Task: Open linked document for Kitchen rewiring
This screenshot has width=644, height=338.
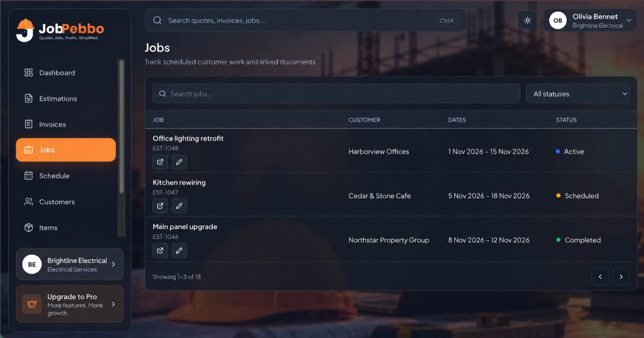Action: point(160,206)
